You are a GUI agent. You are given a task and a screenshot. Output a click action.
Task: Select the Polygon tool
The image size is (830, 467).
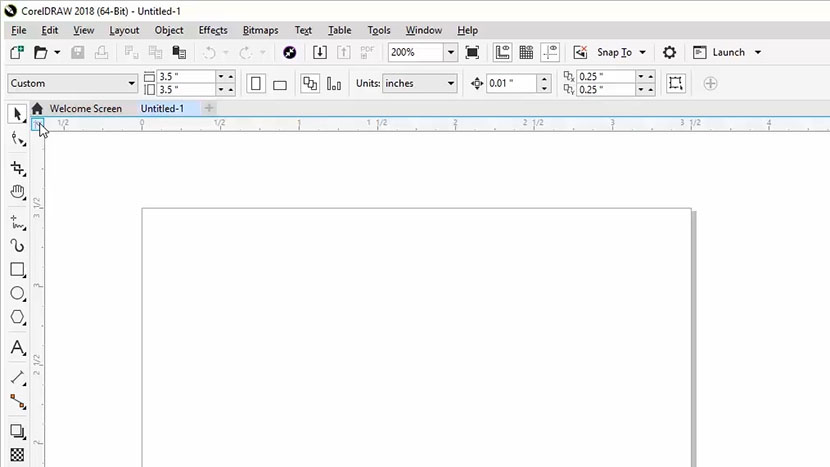[17, 318]
